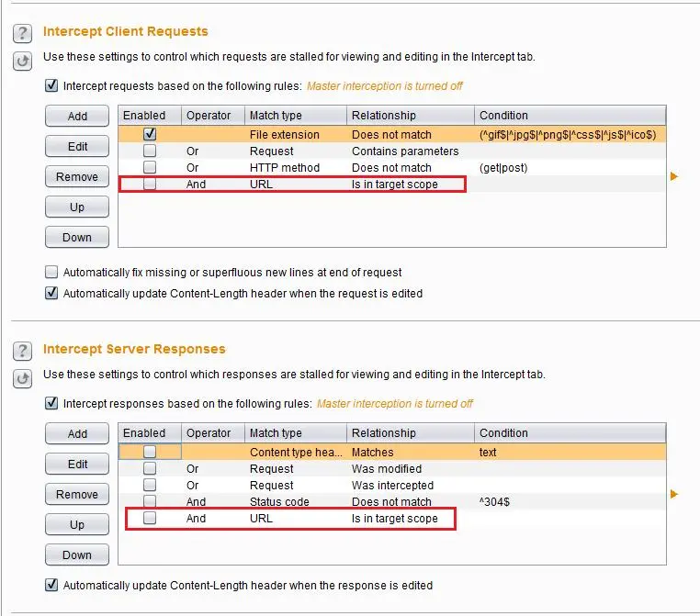Click Operator header in server responses table
700x616 pixels.
pos(213,433)
